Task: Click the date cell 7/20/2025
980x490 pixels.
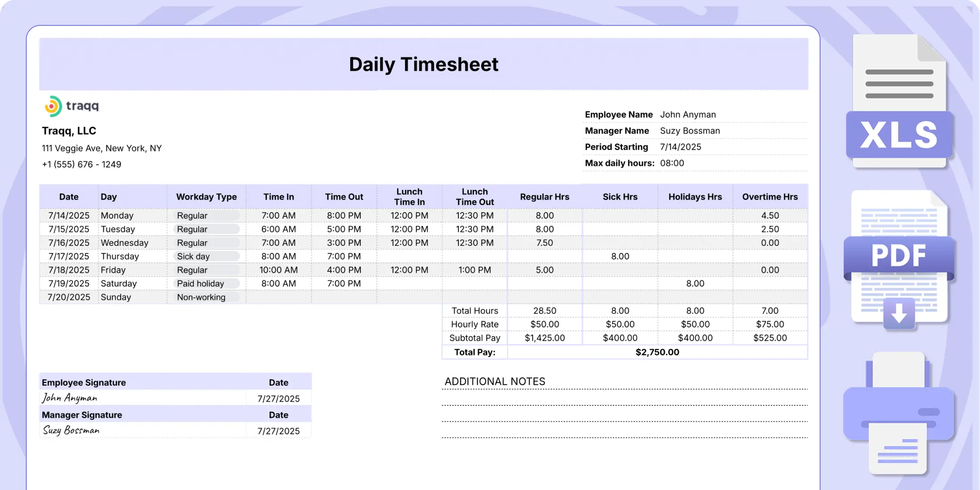Action: tap(69, 297)
